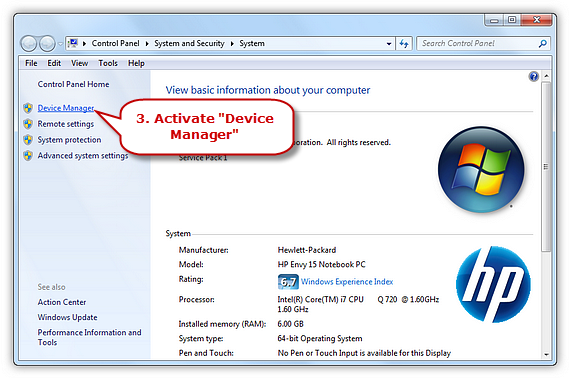Open the Windows Experience Index link
This screenshot has width=570, height=379.
coord(347,282)
